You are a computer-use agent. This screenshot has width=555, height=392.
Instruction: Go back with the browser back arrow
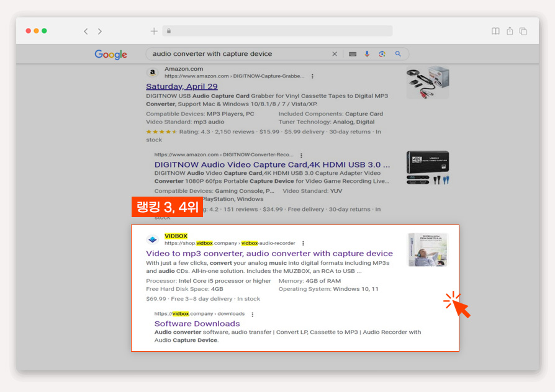coord(86,31)
